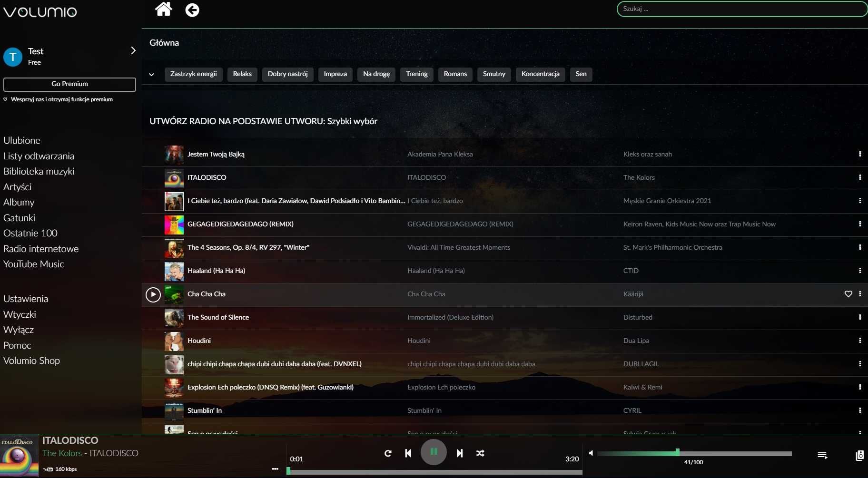Select the Romans mood tag
Viewport: 868px width, 478px height.
tap(455, 74)
